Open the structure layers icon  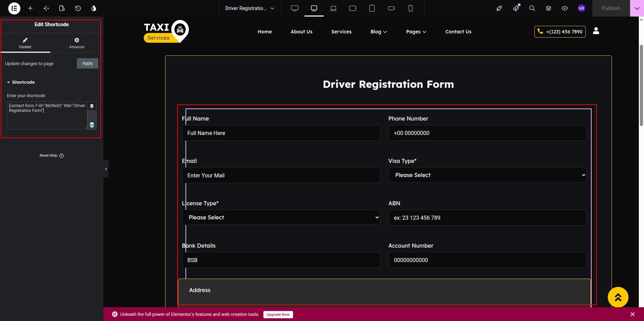click(549, 8)
